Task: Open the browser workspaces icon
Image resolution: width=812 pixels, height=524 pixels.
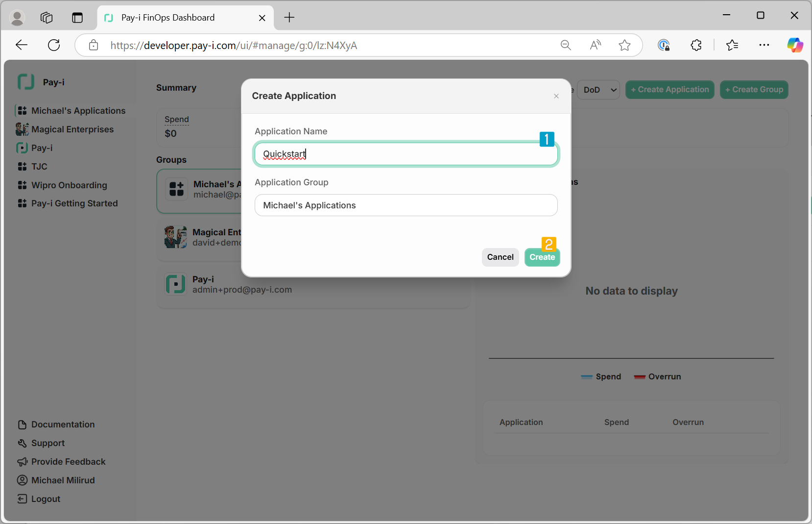Action: click(47, 18)
